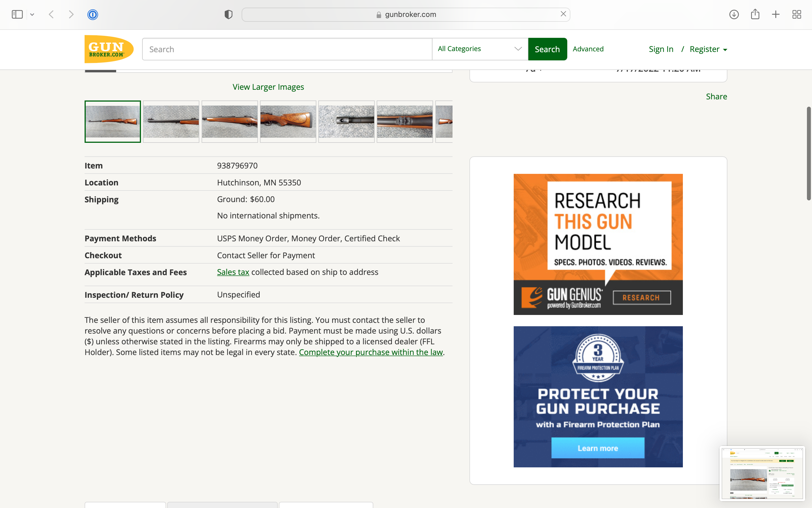Click the Gun Genius logo in ad
The width and height of the screenshot is (812, 508).
pyautogui.click(x=562, y=298)
